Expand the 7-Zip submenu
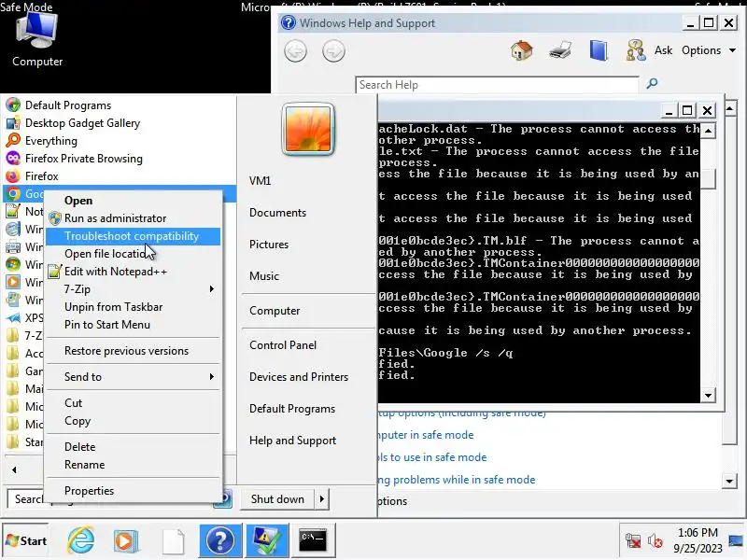The image size is (747, 560). pyautogui.click(x=134, y=289)
